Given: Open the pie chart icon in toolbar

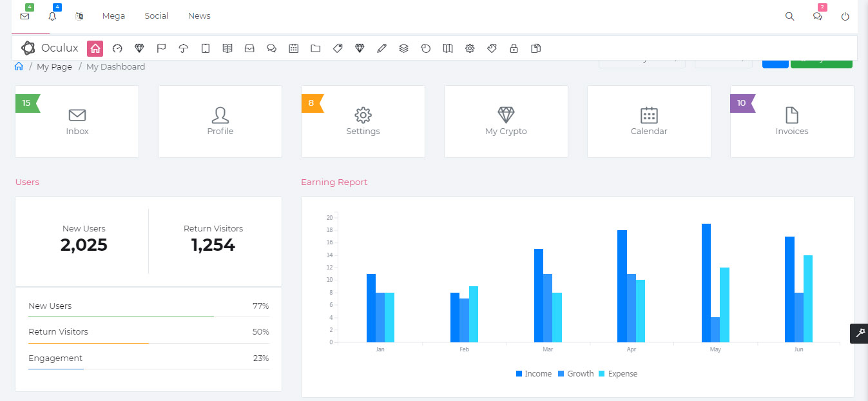Looking at the screenshot, I should [x=425, y=48].
